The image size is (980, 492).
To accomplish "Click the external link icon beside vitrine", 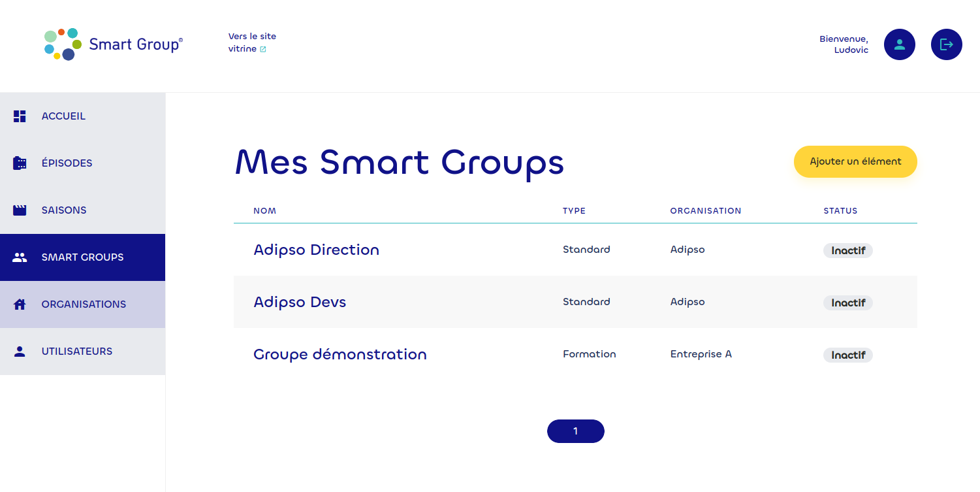I will [263, 50].
